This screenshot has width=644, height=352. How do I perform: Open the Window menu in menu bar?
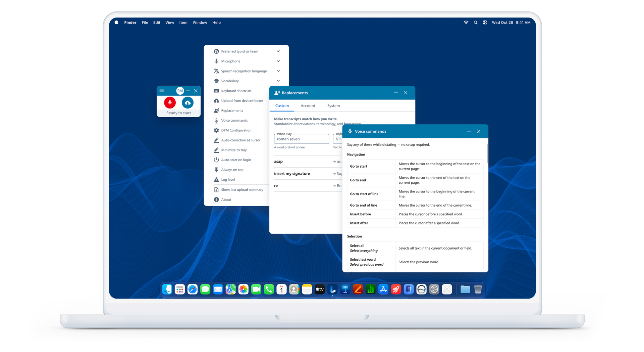click(x=200, y=23)
